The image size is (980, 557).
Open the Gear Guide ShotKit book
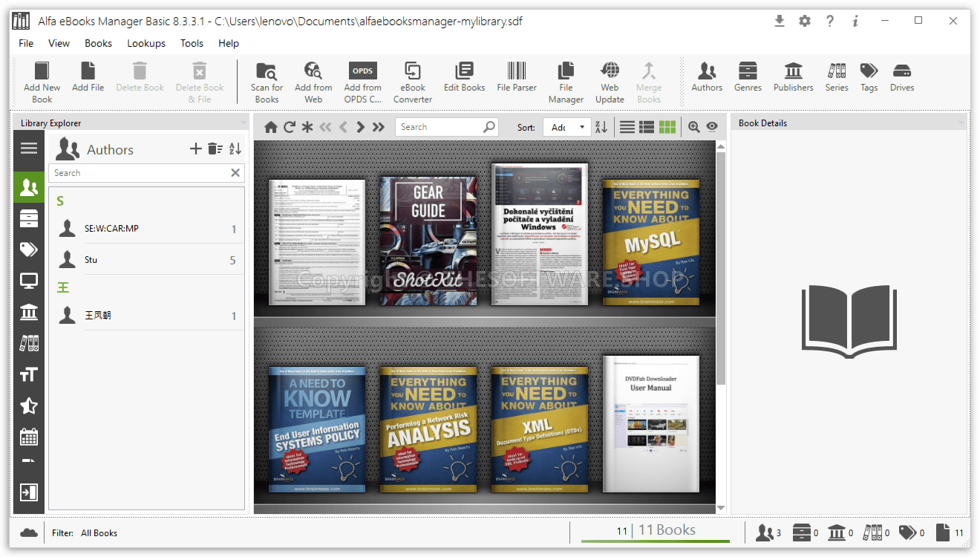pyautogui.click(x=428, y=241)
